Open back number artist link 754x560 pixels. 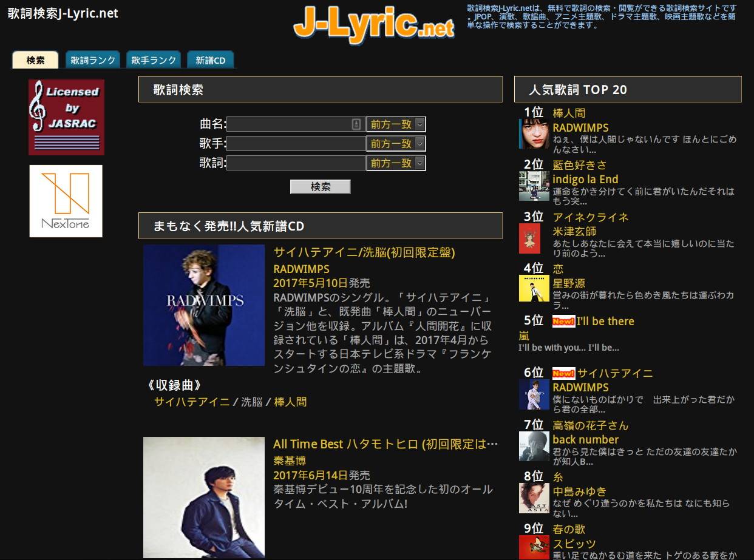[x=586, y=440]
